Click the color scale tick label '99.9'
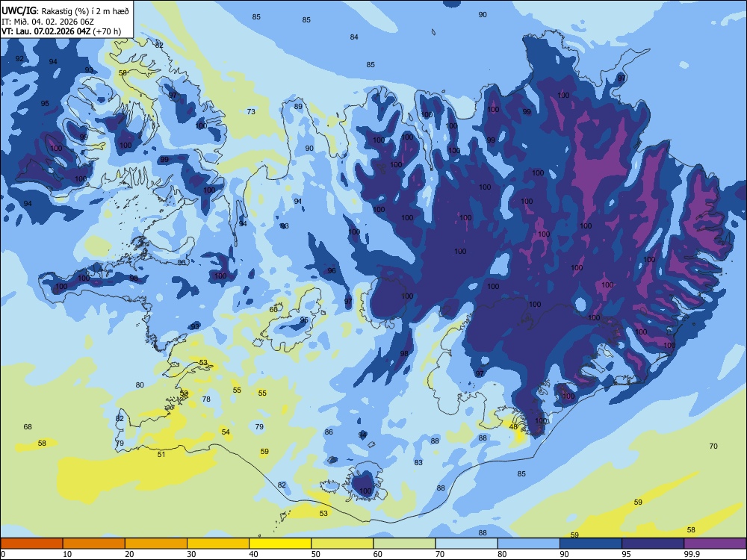This screenshot has width=747, height=560. tap(691, 554)
